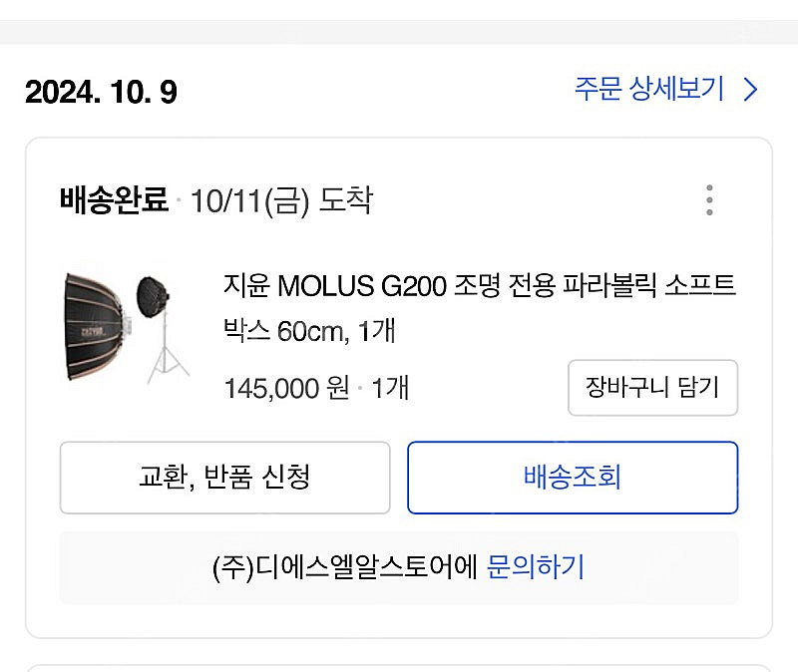Track the delivery with 배송조회
This screenshot has height=672, width=798.
click(572, 477)
